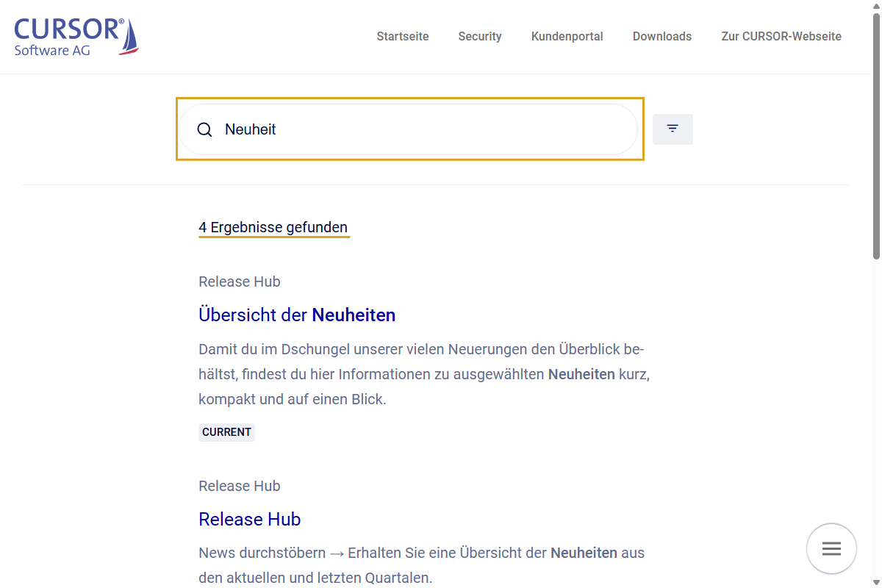Select the search lens inside the input field
The image size is (882, 588).
204,129
